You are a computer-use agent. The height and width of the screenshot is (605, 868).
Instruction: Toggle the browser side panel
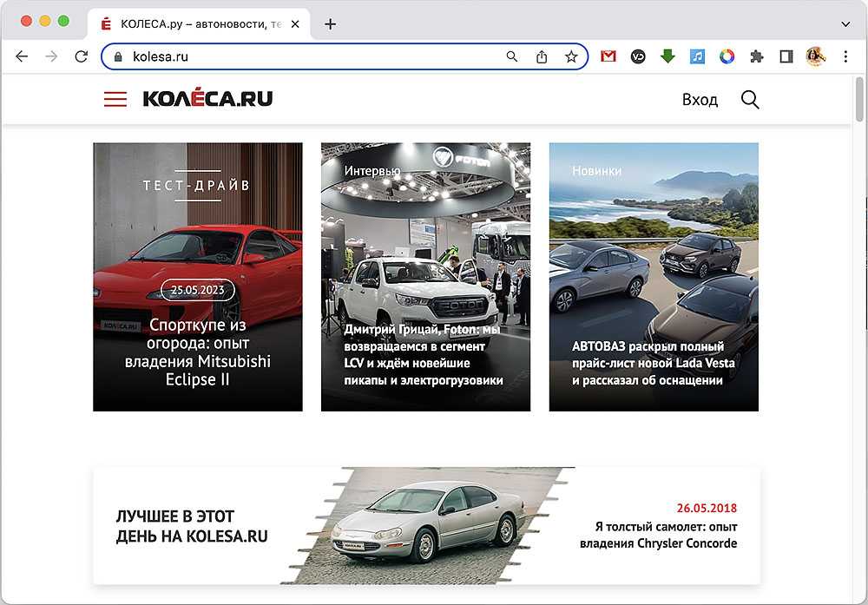[786, 56]
